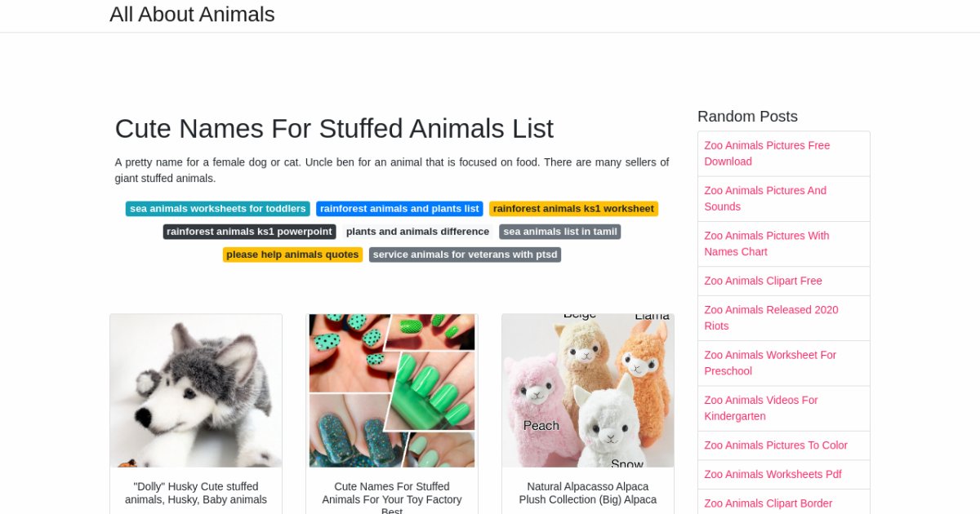Open the "rainforest animals ks1 worksheet" tag
980x514 pixels.
tap(573, 208)
